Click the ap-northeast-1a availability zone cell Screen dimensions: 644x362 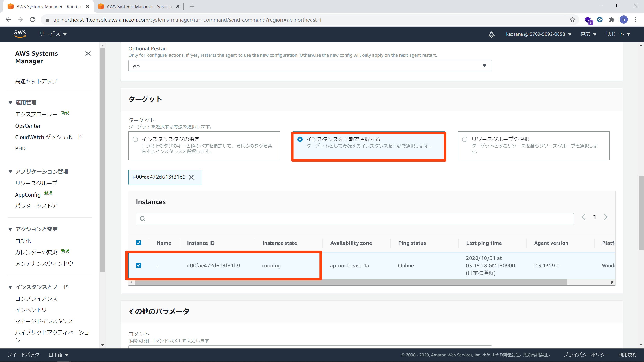click(350, 266)
